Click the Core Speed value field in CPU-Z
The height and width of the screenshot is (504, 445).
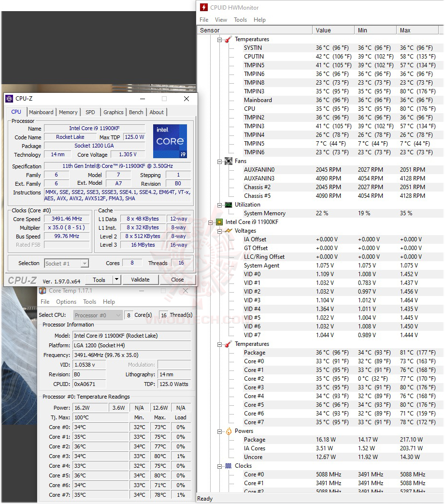67,219
